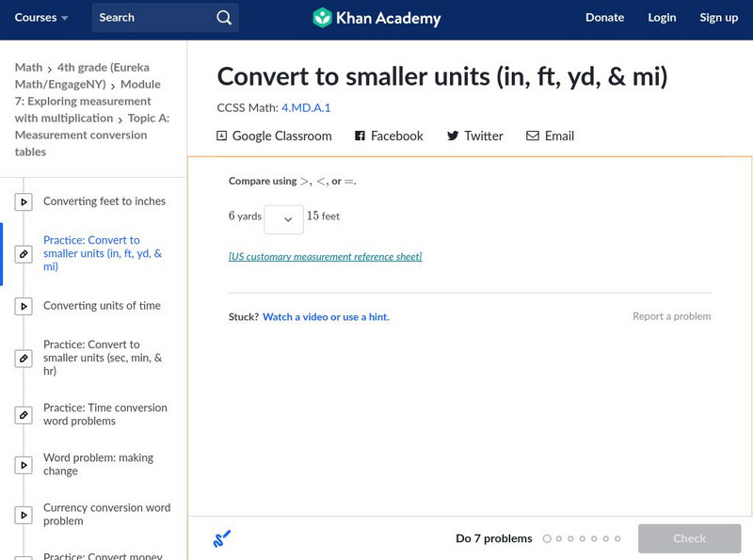
Task: Click the first problem progress dot
Action: click(x=547, y=539)
